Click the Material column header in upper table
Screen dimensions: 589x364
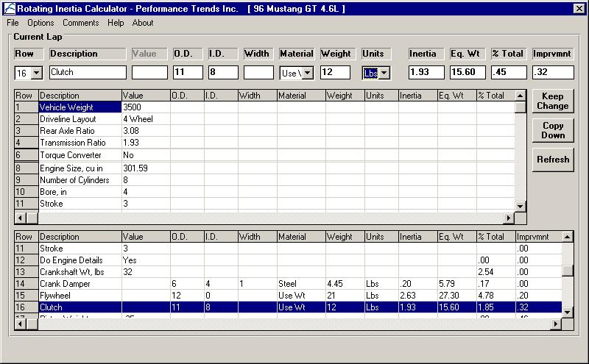301,96
